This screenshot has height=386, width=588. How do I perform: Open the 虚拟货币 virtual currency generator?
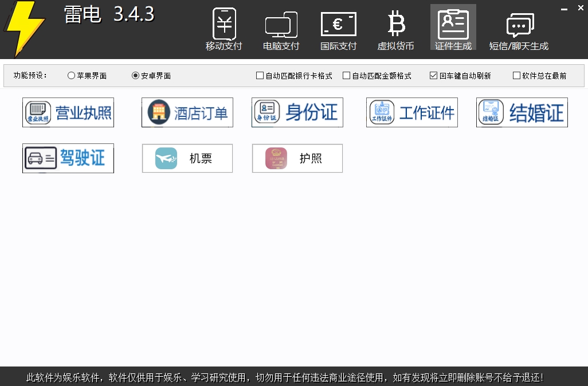(395, 27)
